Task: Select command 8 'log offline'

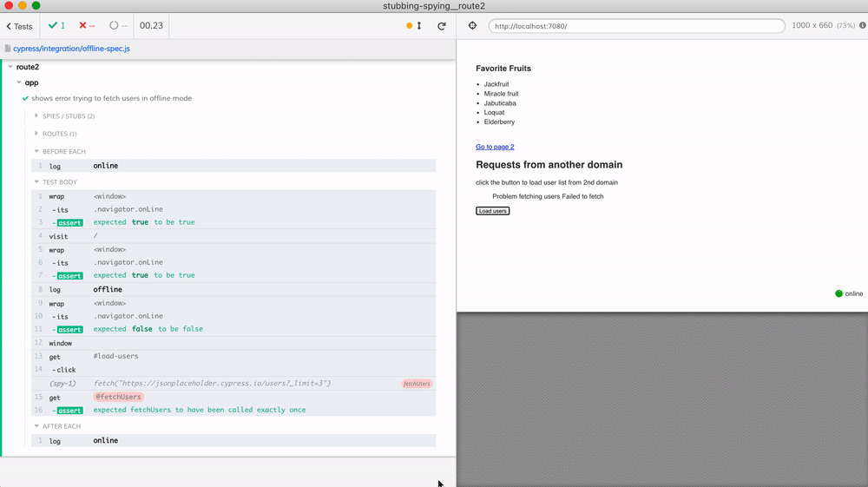Action: (233, 289)
